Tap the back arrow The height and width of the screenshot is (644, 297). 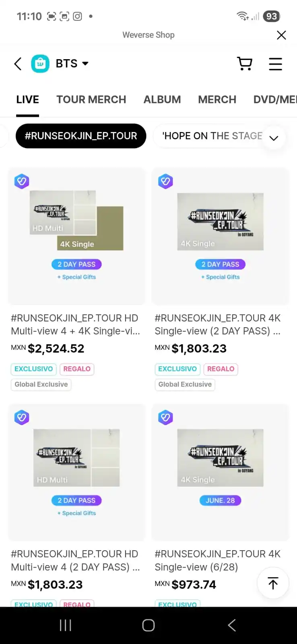[x=17, y=64]
